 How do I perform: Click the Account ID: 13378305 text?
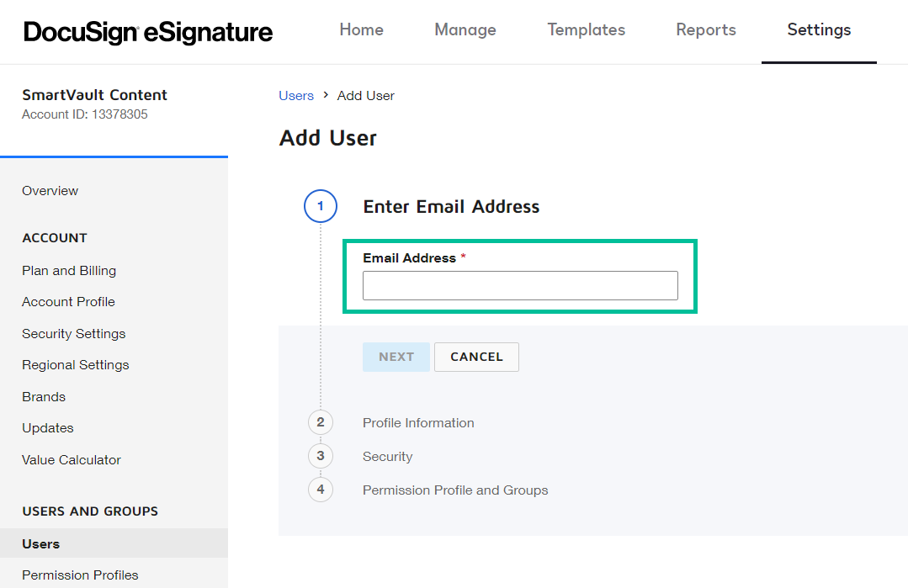tap(84, 114)
